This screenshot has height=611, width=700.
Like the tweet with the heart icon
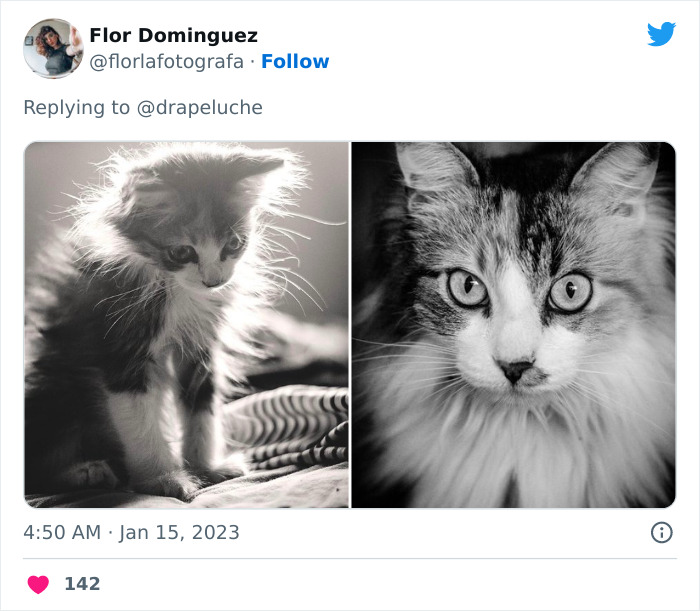point(38,584)
